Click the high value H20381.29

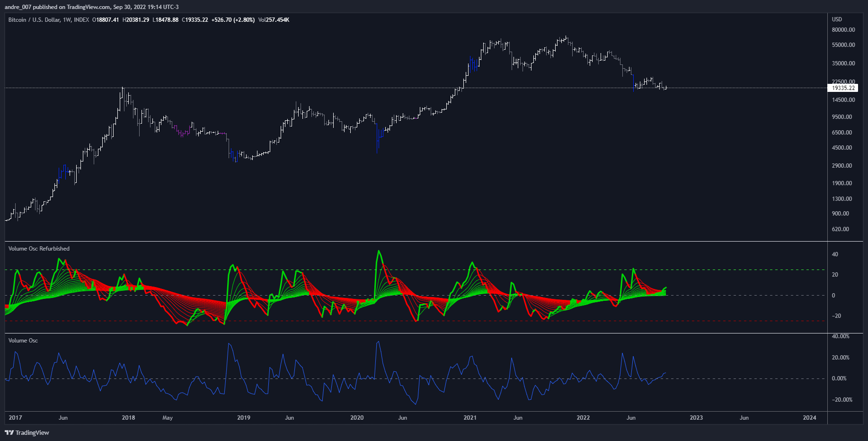136,20
